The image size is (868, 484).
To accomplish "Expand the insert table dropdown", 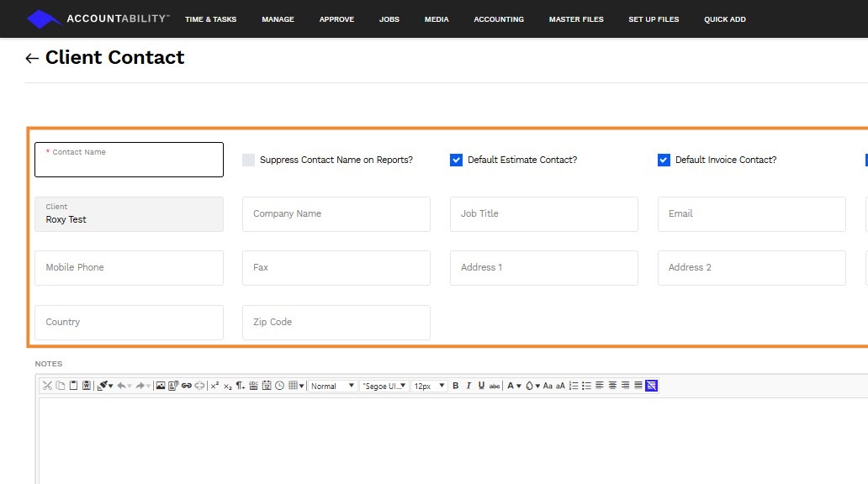I will 302,386.
